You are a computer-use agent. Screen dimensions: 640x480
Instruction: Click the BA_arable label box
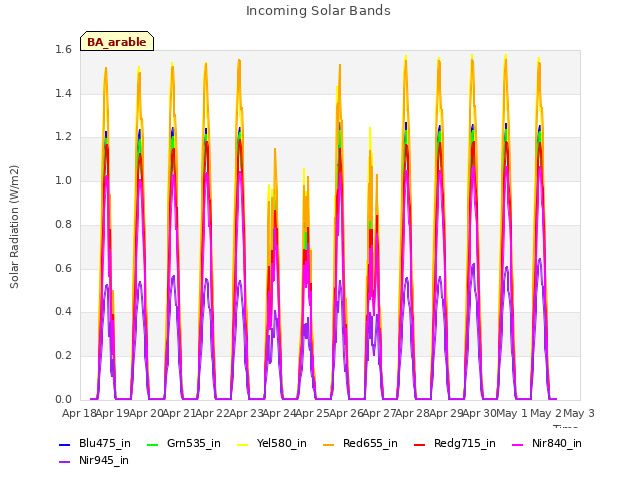(x=117, y=41)
